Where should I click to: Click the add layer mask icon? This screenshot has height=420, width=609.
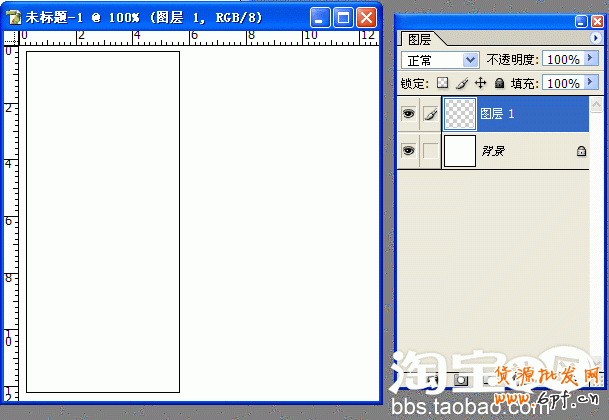461,380
